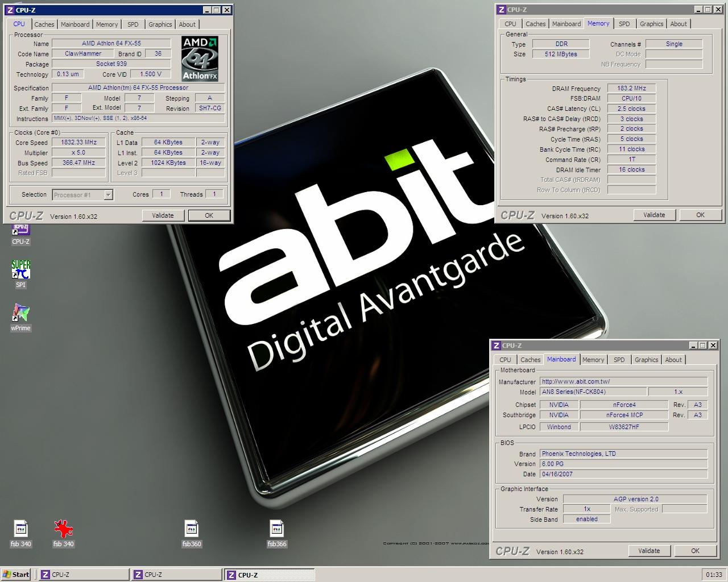Screen dimensions: 728x582
Task: Open the About tab in CPU window
Action: coord(187,24)
